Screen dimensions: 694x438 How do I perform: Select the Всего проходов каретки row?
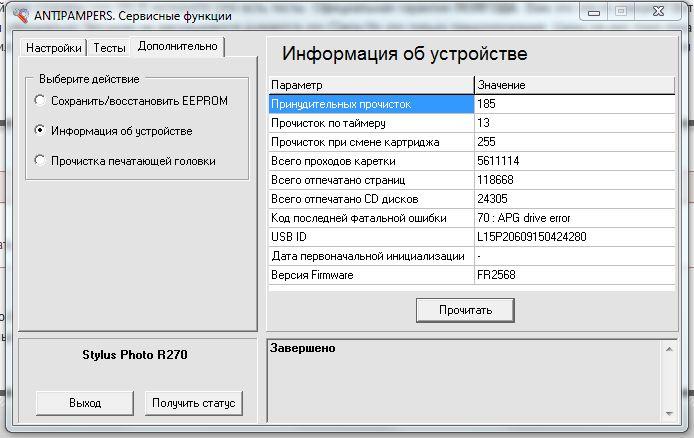pos(472,161)
